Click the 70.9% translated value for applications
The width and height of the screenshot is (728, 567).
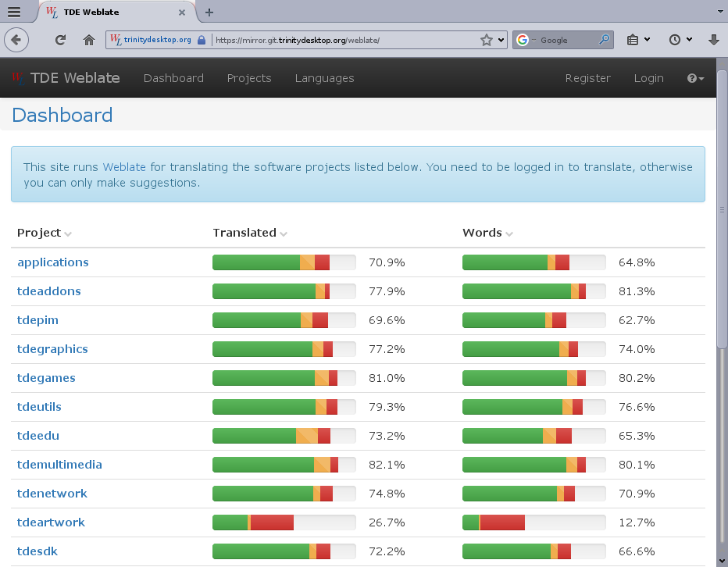click(387, 262)
